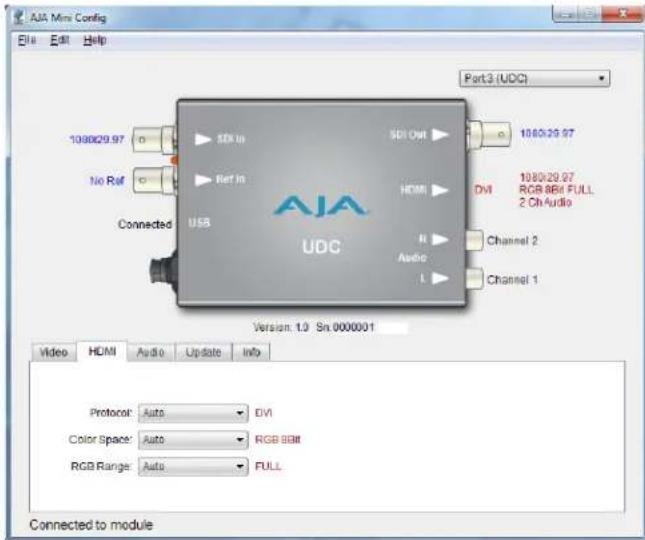This screenshot has width=645, height=540.
Task: Click the DVI value next to Protocol
Action: (263, 413)
